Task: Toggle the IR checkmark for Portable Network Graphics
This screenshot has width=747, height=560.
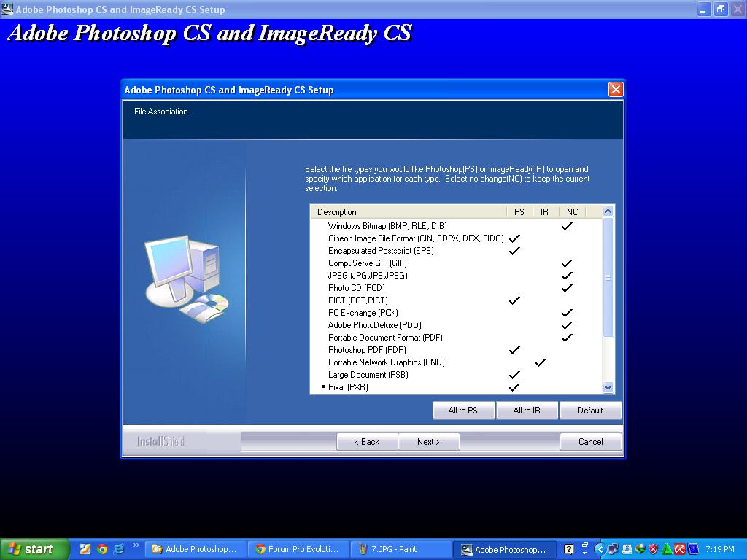Action: [541, 362]
